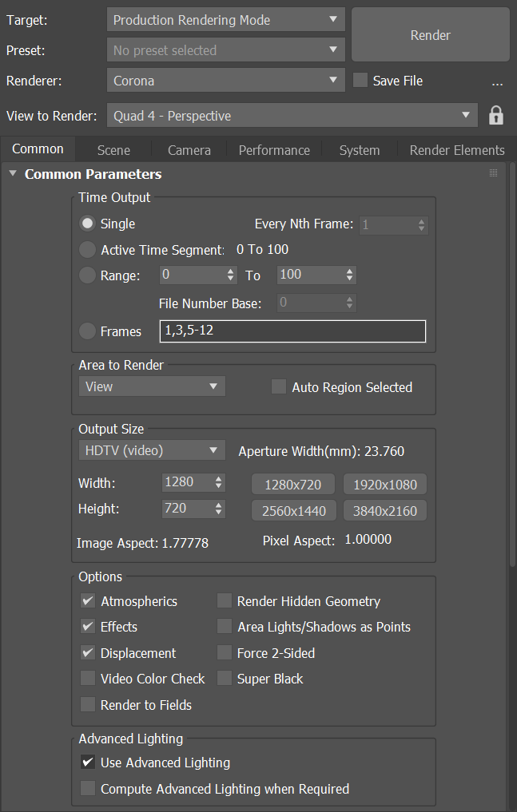Click the Height spinner arrows
517x812 pixels.
(x=219, y=509)
